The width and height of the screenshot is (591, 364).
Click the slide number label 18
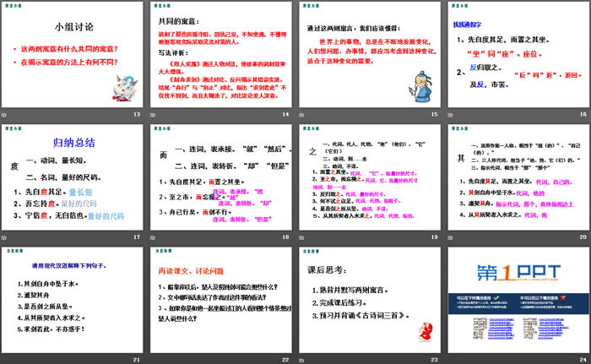click(285, 236)
